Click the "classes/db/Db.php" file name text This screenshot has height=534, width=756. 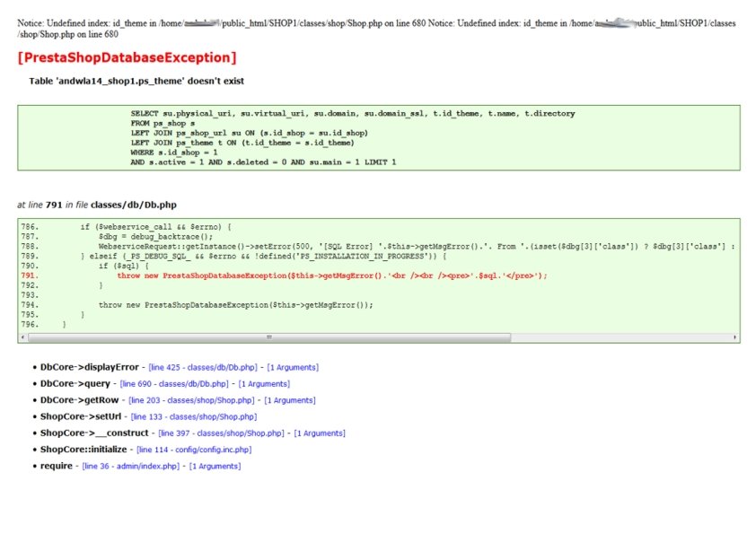(134, 205)
